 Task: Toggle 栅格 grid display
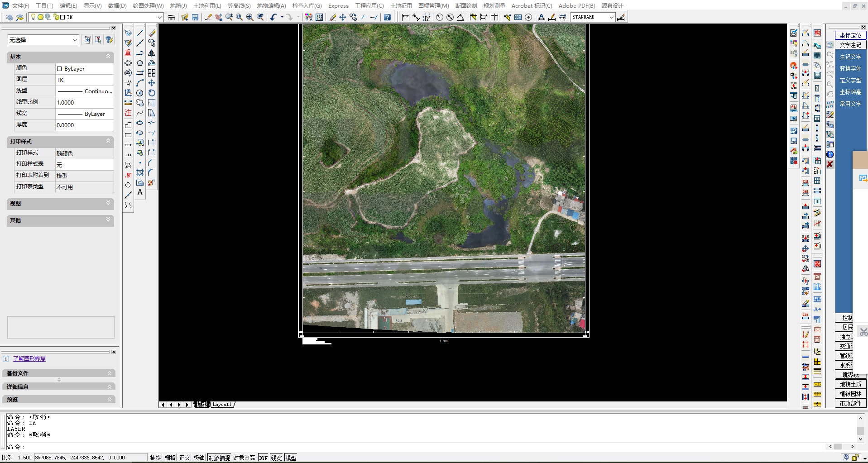point(169,458)
